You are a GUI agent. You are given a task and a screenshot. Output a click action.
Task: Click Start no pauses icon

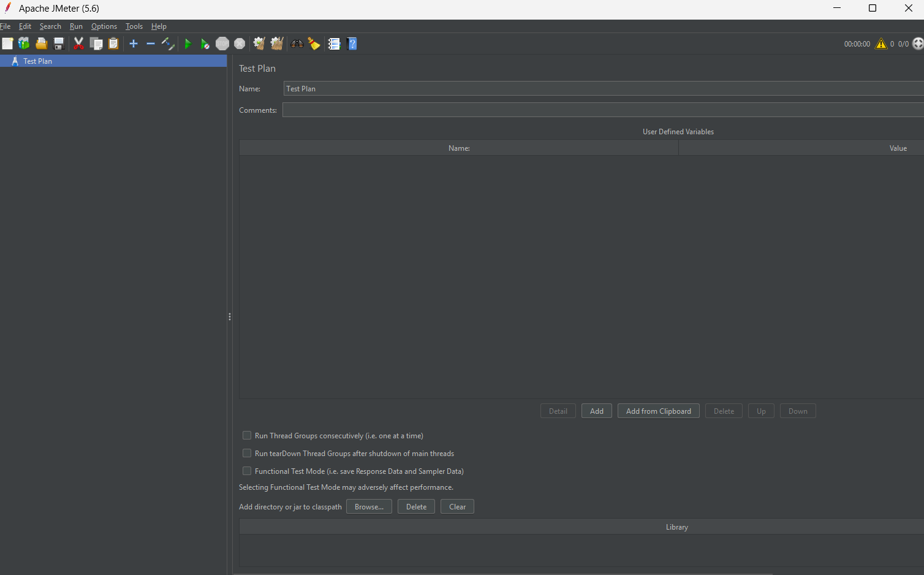pos(205,44)
